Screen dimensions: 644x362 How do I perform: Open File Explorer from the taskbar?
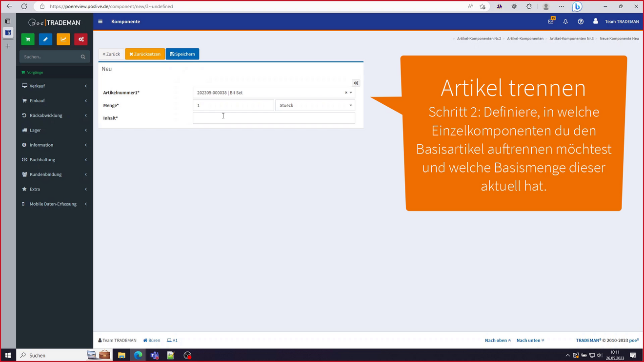(x=121, y=355)
